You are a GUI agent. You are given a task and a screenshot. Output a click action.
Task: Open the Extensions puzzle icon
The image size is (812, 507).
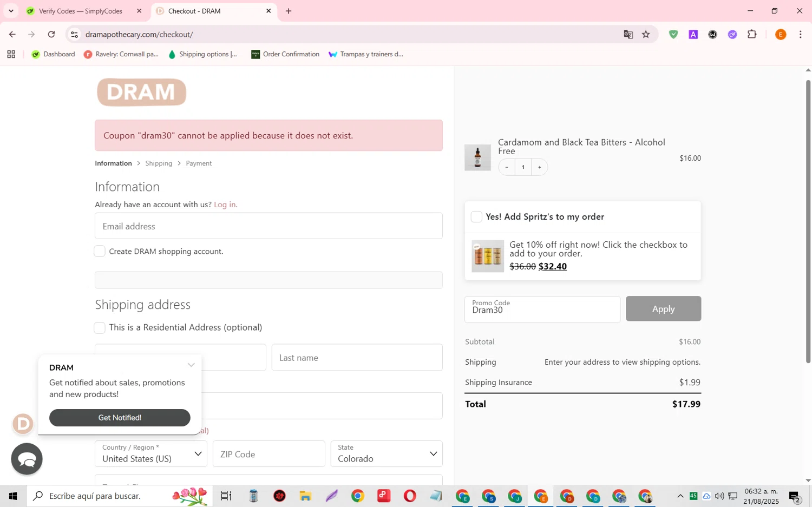[752, 34]
